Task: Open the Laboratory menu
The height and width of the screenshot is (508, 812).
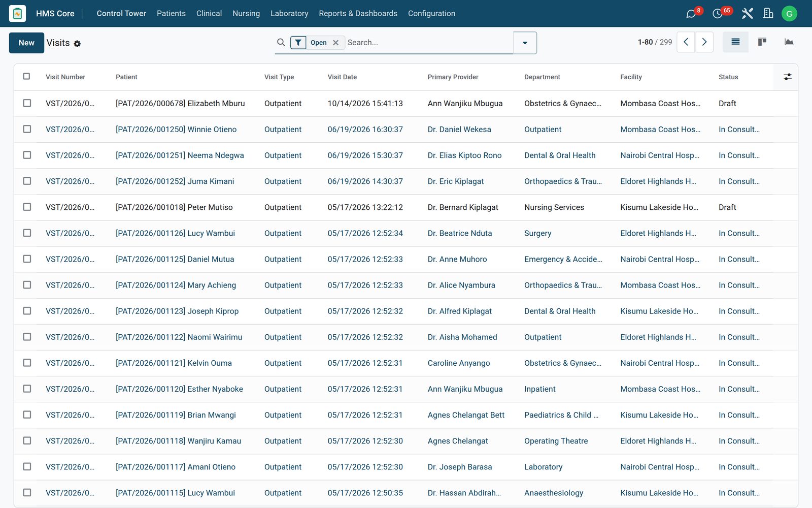Action: (x=289, y=14)
